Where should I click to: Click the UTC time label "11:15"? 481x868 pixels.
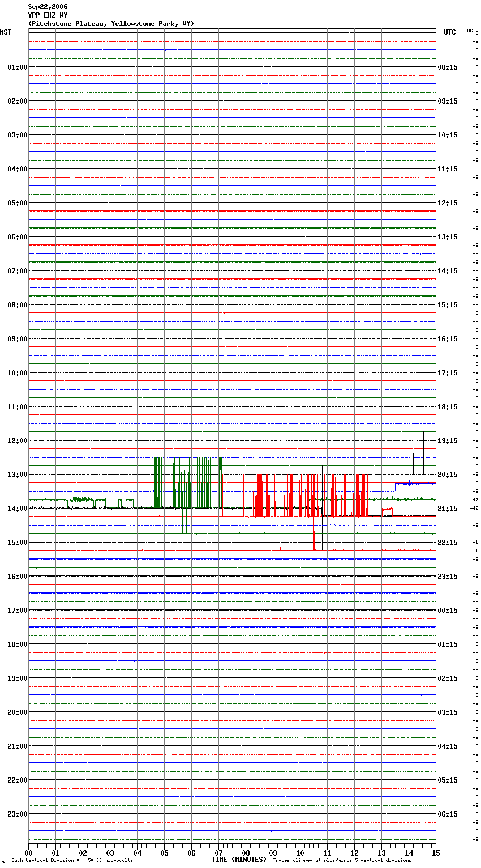448,169
